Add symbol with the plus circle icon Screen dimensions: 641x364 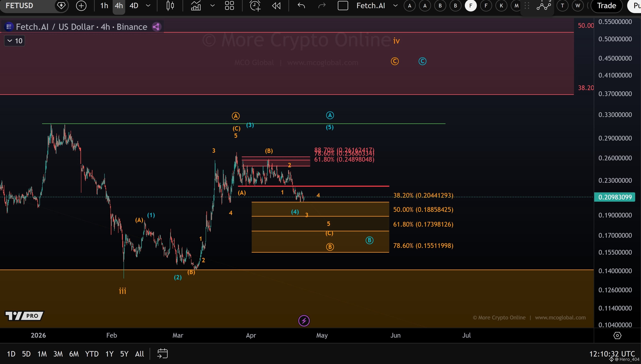click(x=81, y=5)
